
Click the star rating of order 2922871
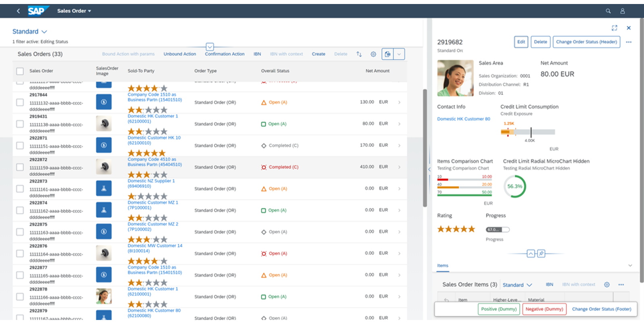click(147, 153)
